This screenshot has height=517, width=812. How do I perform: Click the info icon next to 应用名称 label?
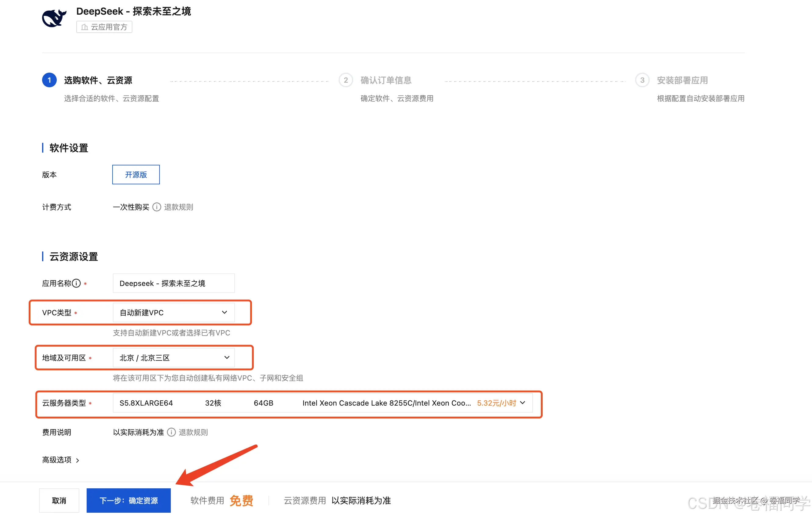point(77,283)
